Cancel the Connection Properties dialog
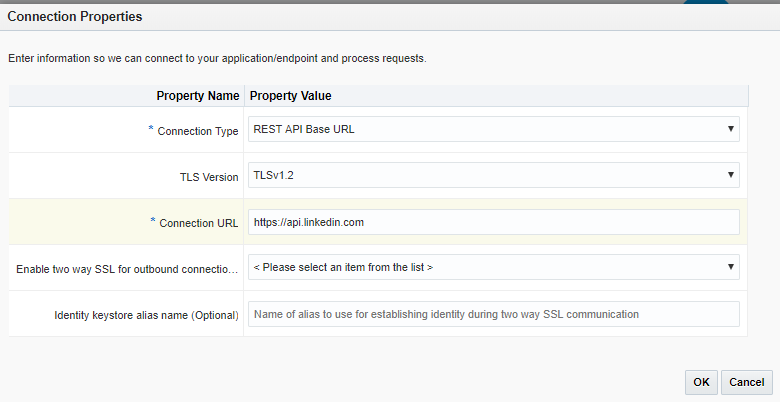 pyautogui.click(x=746, y=382)
